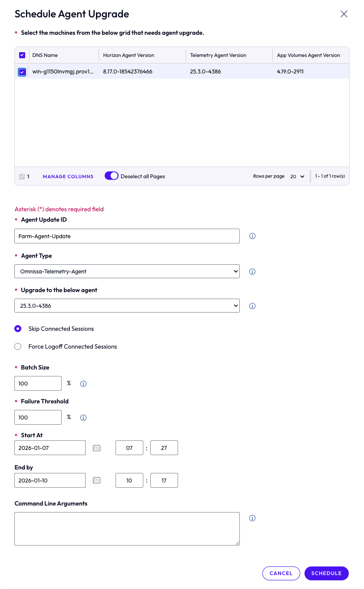The width and height of the screenshot is (364, 589).
Task: Sort by Telemetry Agent Version column
Action: [218, 55]
